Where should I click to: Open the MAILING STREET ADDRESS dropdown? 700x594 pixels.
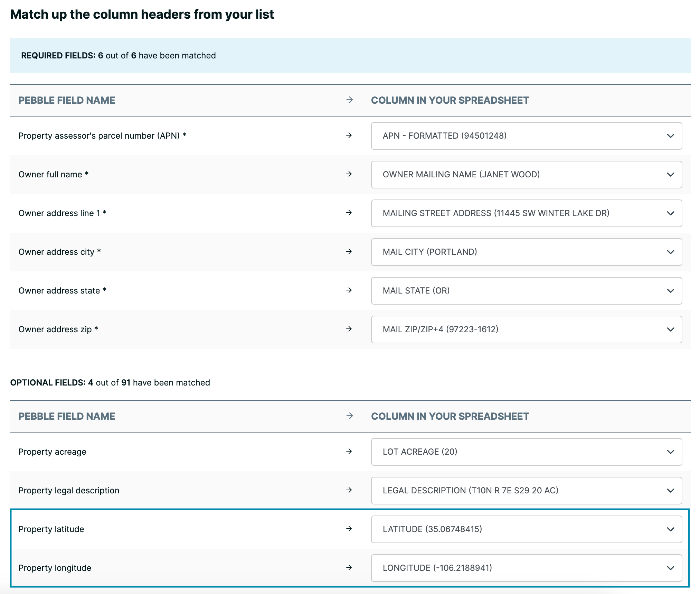click(x=526, y=213)
